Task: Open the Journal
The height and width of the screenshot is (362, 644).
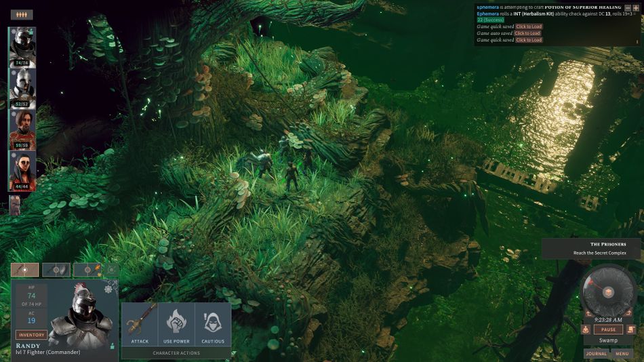Action: coord(597,353)
